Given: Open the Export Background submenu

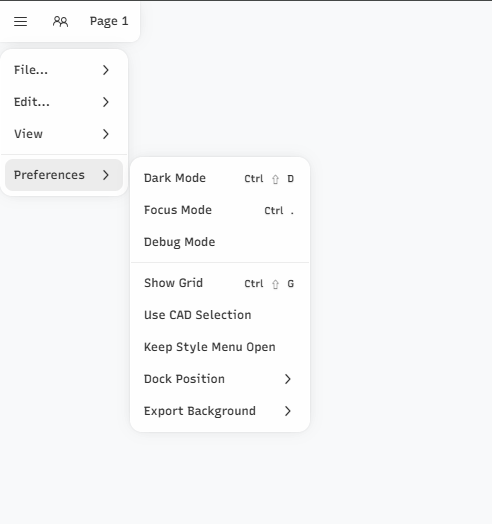Looking at the screenshot, I should click(x=220, y=411).
